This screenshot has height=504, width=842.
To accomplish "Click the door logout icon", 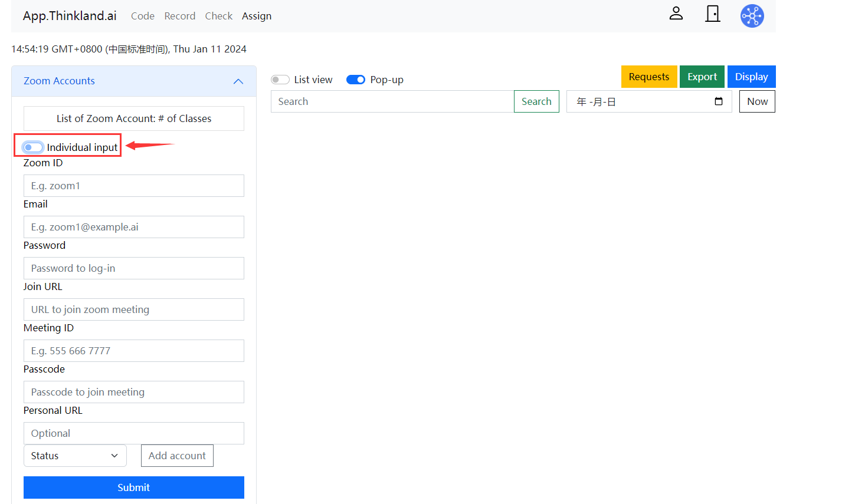I will (x=713, y=14).
